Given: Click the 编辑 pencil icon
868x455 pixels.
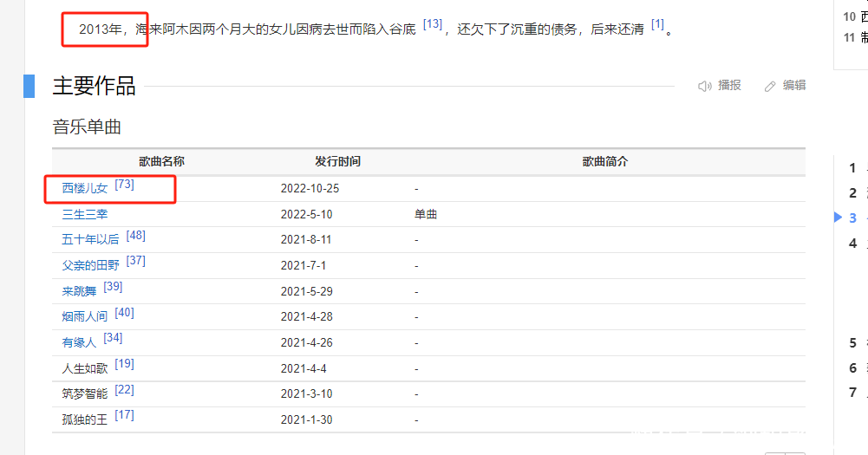Looking at the screenshot, I should pyautogui.click(x=770, y=86).
